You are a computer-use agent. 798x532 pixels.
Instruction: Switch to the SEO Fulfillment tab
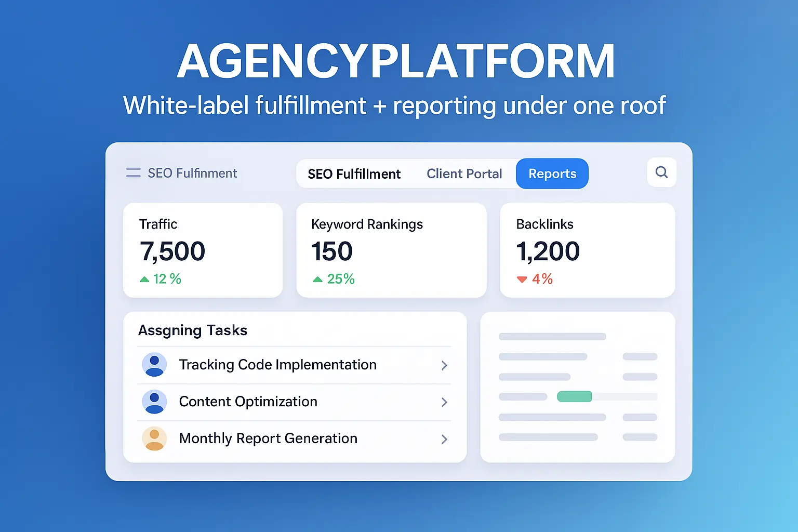pyautogui.click(x=354, y=174)
